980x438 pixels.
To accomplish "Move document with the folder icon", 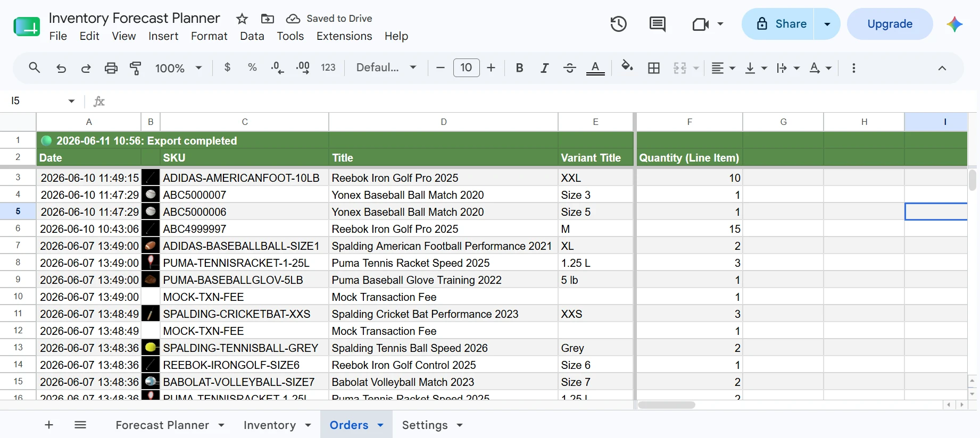I will 268,19.
